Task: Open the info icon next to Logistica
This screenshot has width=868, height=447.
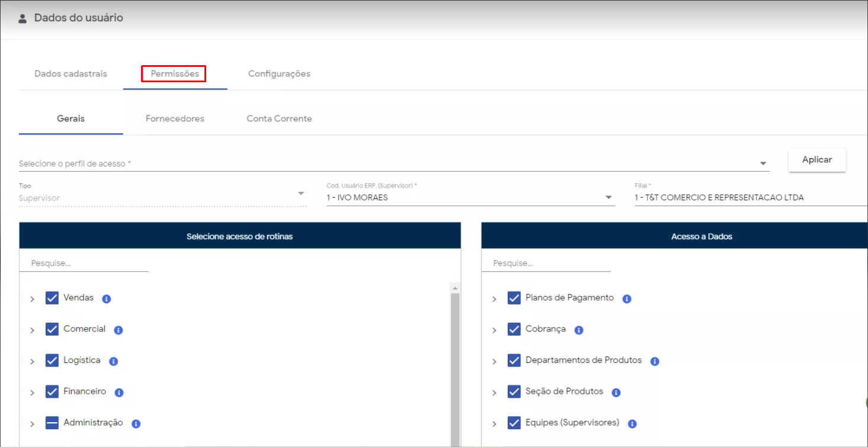Action: point(114,361)
